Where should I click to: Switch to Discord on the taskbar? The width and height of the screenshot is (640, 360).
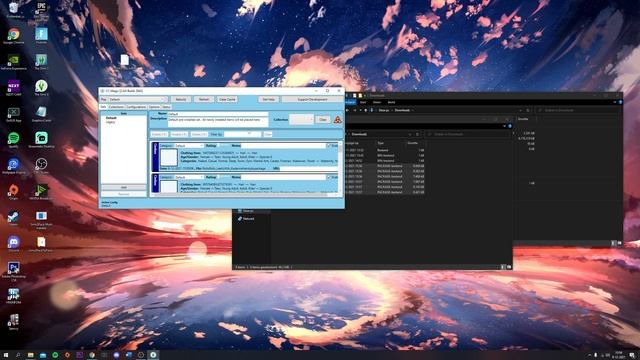coord(116,355)
